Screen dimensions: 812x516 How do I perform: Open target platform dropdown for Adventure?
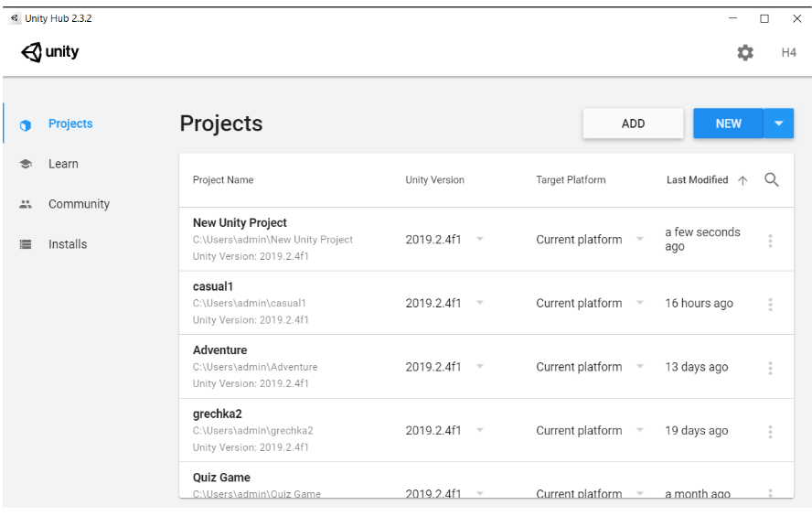[640, 366]
